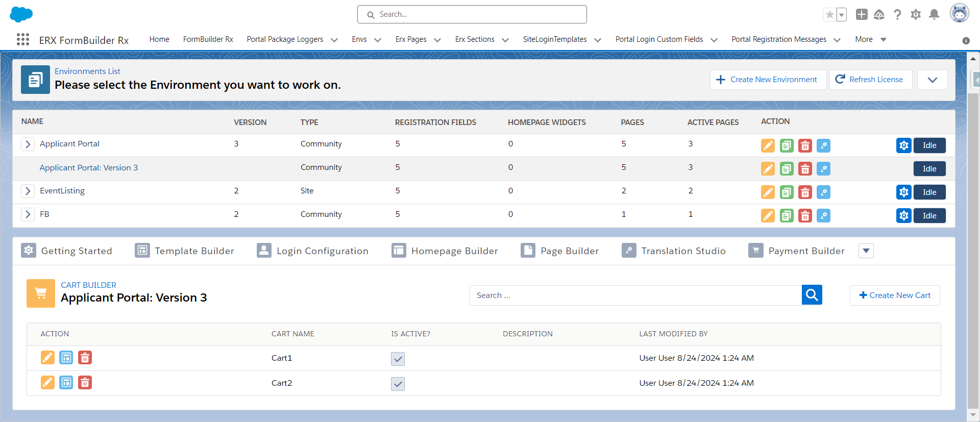Click red delete icon for EventListing environment
Image resolution: width=980 pixels, height=422 pixels.
point(805,192)
